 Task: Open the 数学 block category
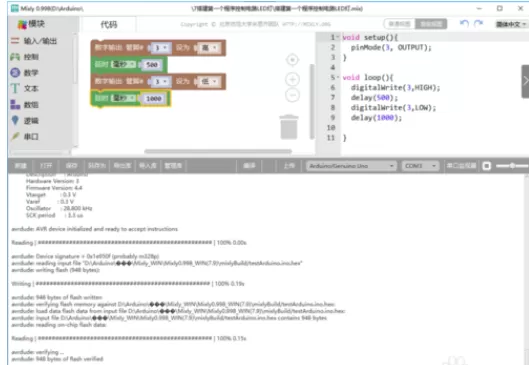point(25,73)
